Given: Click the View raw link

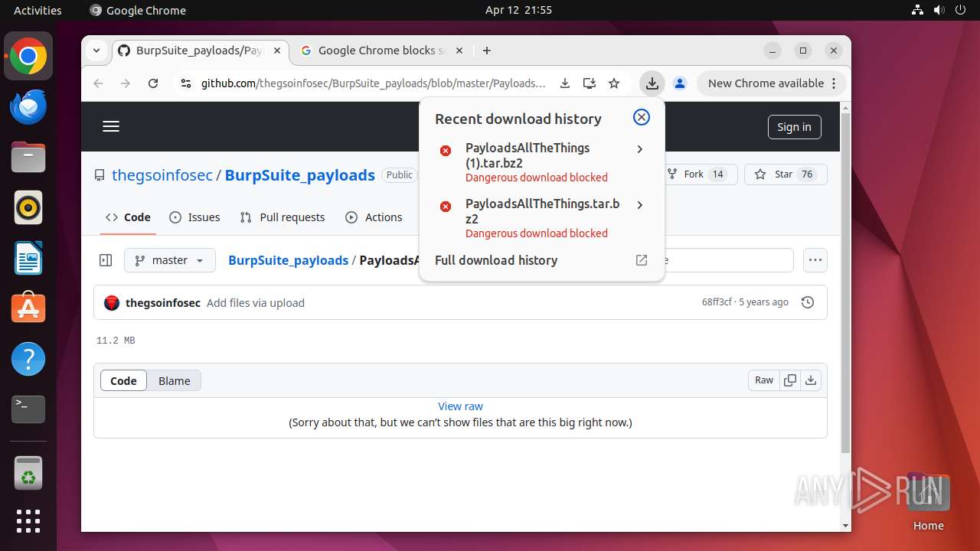Looking at the screenshot, I should click(x=460, y=406).
